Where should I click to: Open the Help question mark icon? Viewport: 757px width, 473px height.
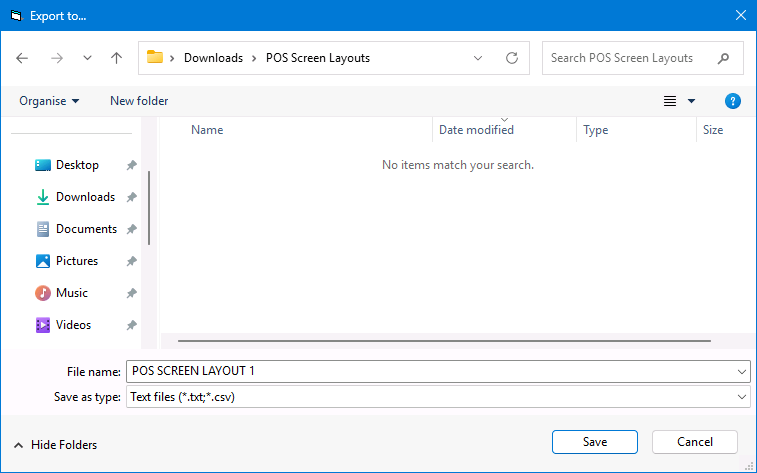tap(732, 101)
